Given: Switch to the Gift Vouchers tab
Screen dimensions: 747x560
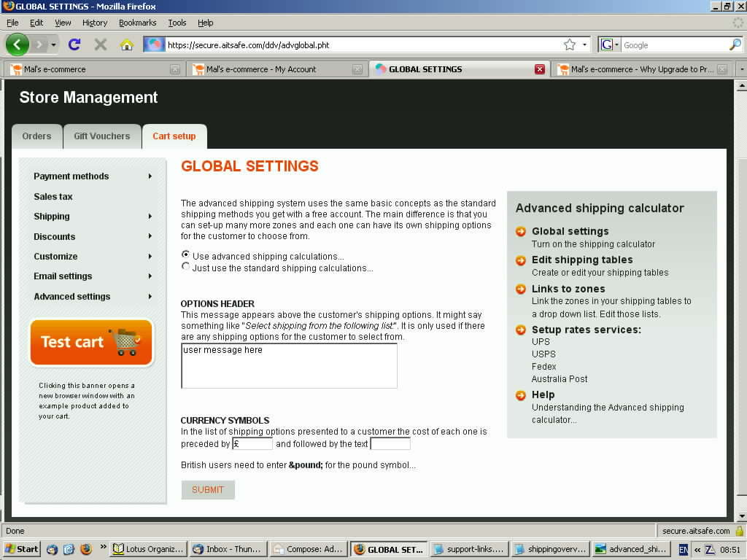Looking at the screenshot, I should pyautogui.click(x=102, y=136).
